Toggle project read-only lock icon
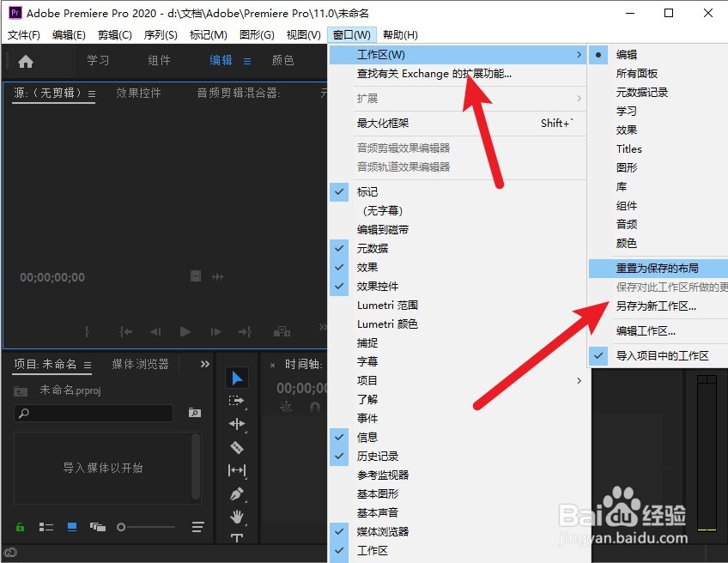 [x=20, y=527]
